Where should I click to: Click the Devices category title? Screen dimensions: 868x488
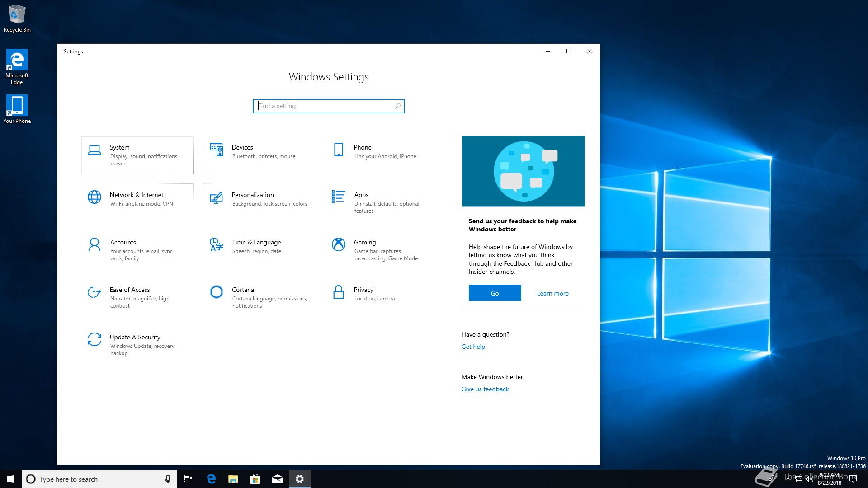click(x=242, y=147)
